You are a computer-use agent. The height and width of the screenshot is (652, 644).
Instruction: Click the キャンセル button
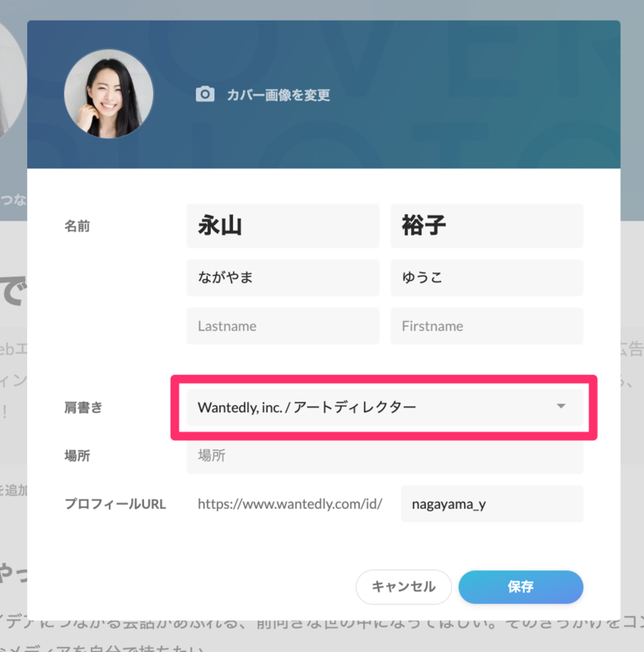point(404,587)
